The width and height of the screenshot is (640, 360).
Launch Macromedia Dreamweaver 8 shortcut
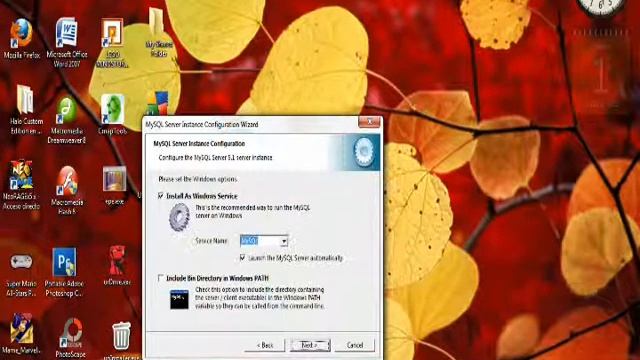coord(67,120)
